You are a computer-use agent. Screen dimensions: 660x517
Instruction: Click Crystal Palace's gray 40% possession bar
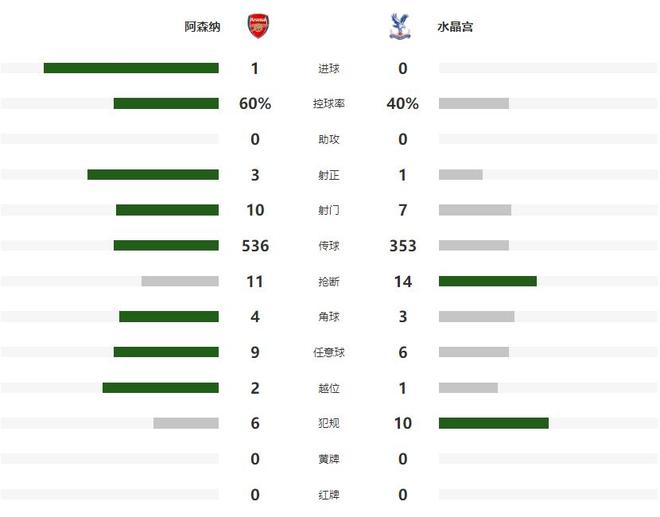[x=474, y=104]
